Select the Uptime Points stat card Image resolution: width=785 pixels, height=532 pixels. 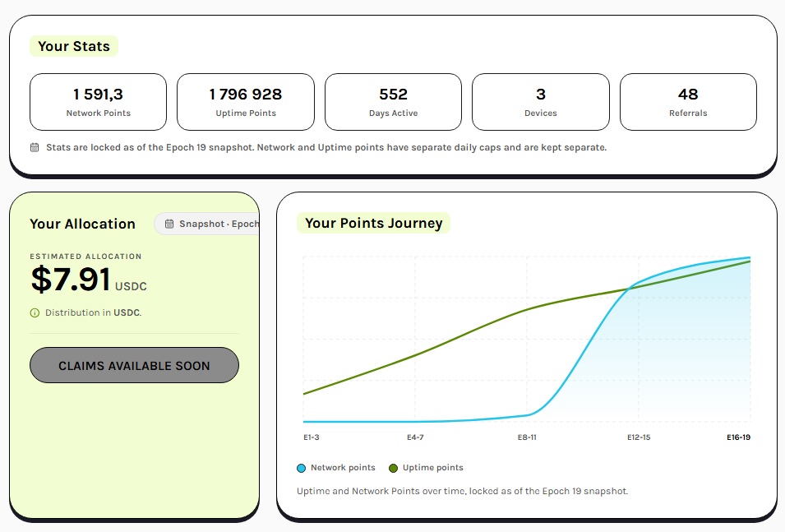[246, 102]
